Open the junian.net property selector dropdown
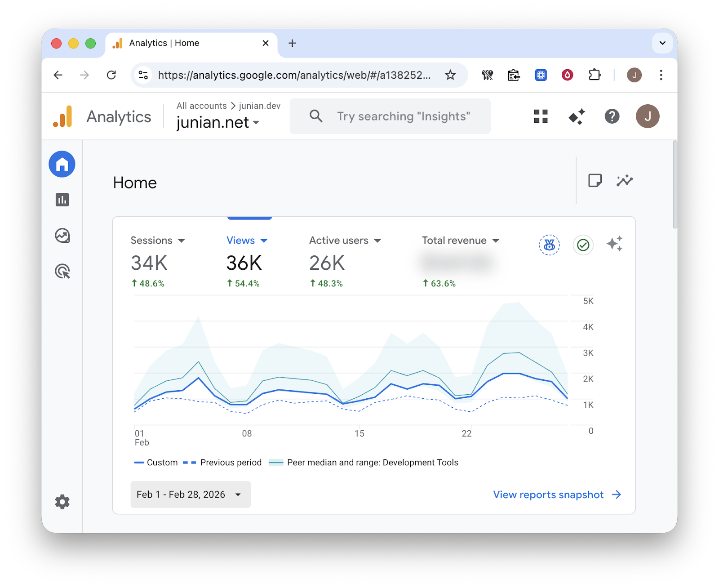The width and height of the screenshot is (719, 588). click(x=218, y=122)
